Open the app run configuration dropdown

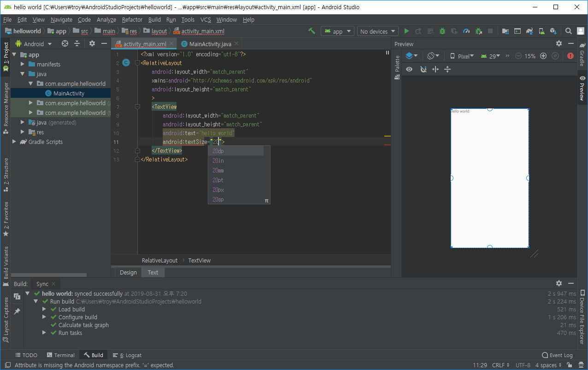click(337, 31)
